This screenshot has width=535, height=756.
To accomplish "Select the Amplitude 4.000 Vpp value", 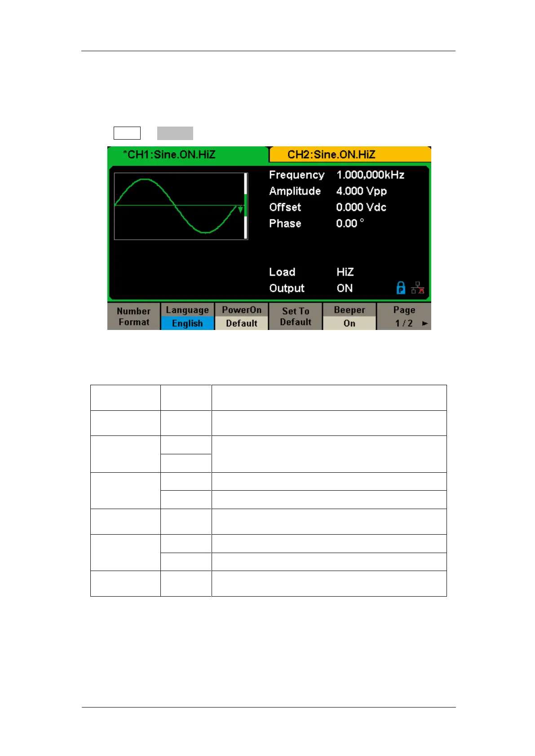I will point(362,191).
